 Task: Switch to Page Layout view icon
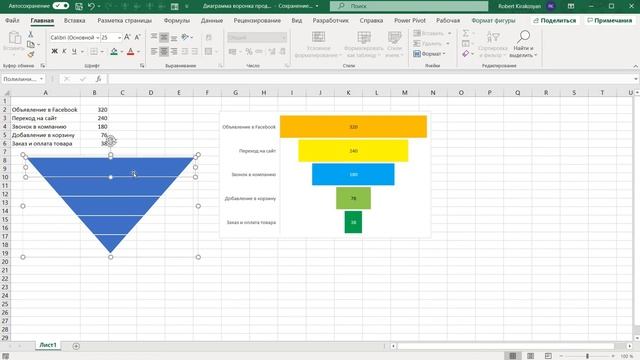coord(530,356)
